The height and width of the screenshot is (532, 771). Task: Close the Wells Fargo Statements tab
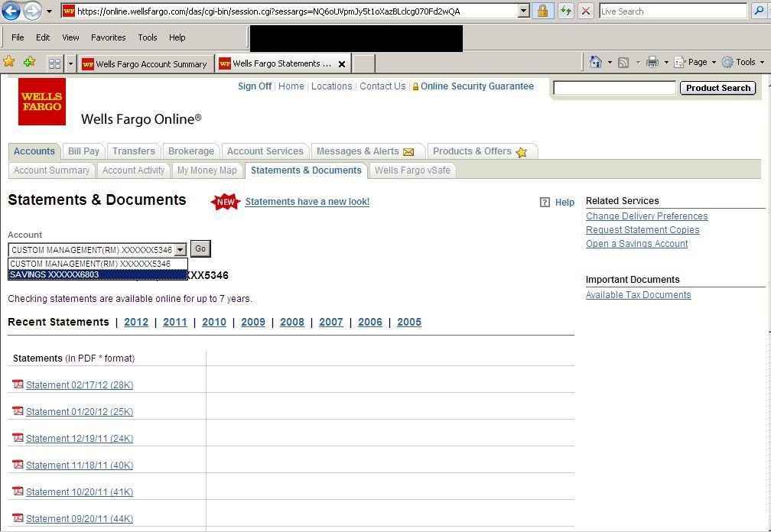coord(342,64)
